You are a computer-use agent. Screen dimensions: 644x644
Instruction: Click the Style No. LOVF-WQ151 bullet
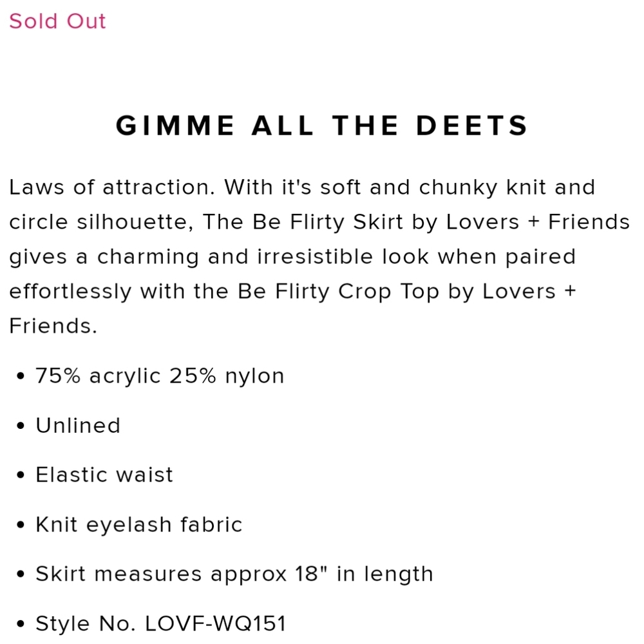pyautogui.click(x=160, y=623)
